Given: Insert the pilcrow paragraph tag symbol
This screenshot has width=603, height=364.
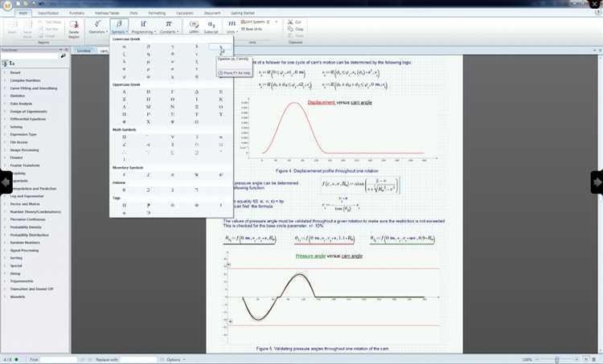Looking at the screenshot, I should 148,205.
